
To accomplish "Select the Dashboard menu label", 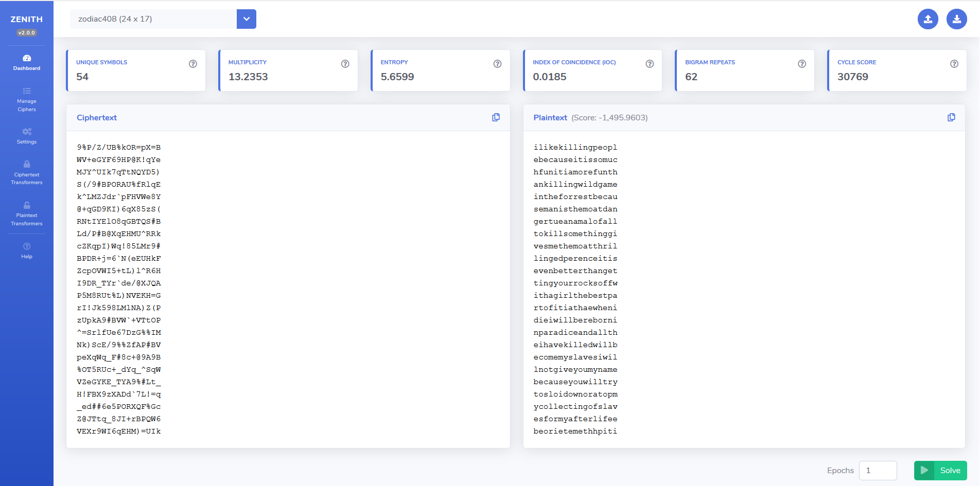I will (x=27, y=68).
